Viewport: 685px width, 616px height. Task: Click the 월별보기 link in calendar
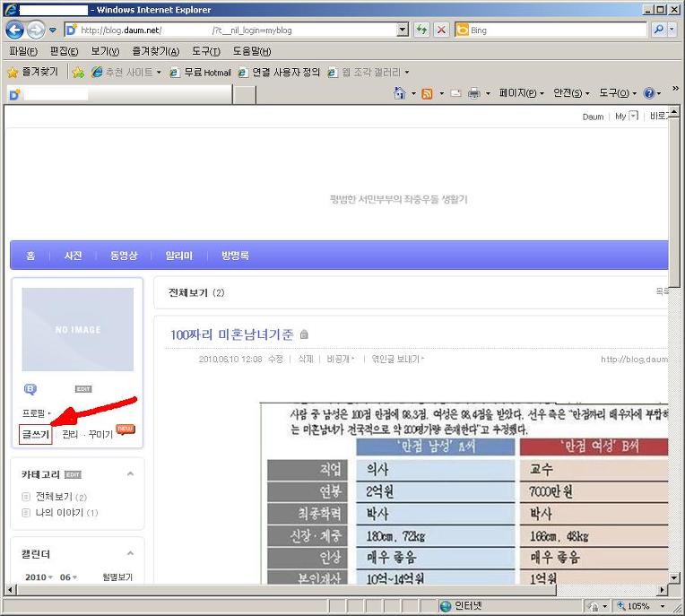point(117,577)
